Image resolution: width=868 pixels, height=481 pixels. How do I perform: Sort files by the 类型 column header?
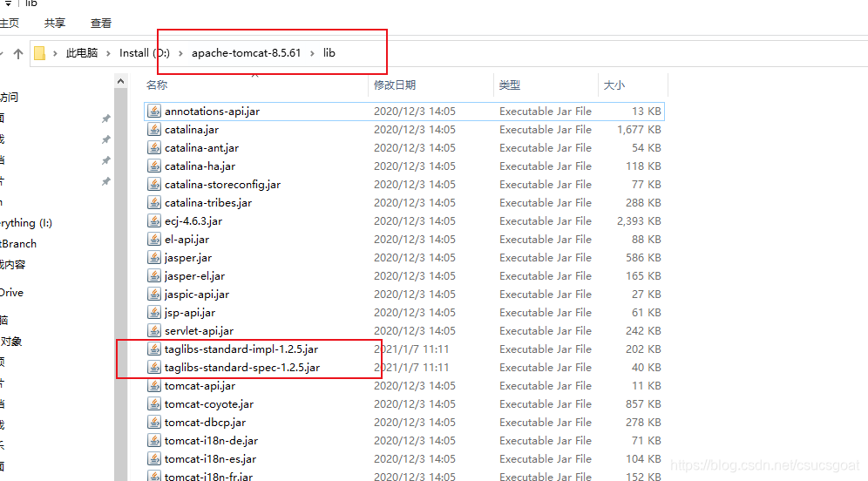pos(509,85)
